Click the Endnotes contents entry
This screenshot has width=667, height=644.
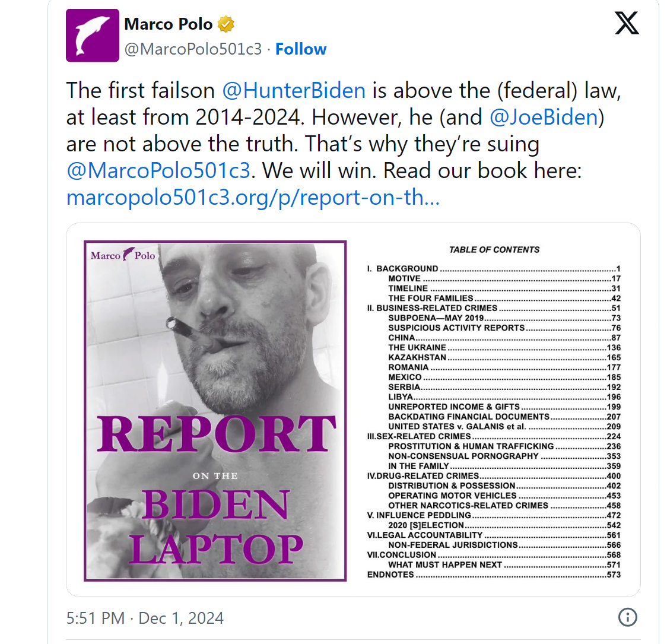[x=390, y=575]
